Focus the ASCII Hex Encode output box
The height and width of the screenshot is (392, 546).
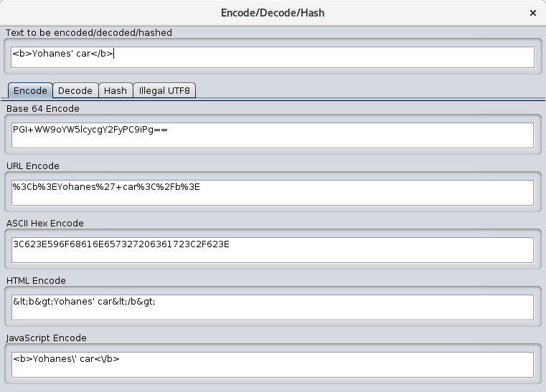tap(273, 249)
